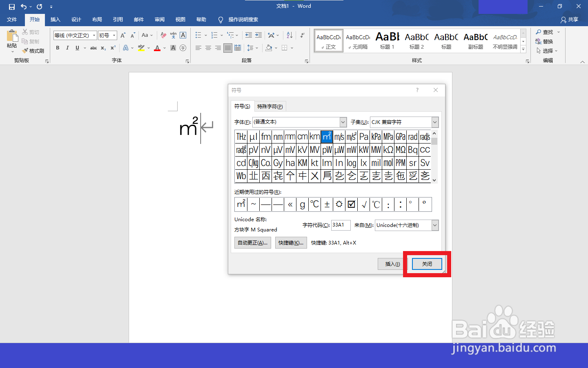Image resolution: width=588 pixels, height=368 pixels.
Task: Switch to the 特殊字符 tab in dialog
Action: pyautogui.click(x=270, y=106)
